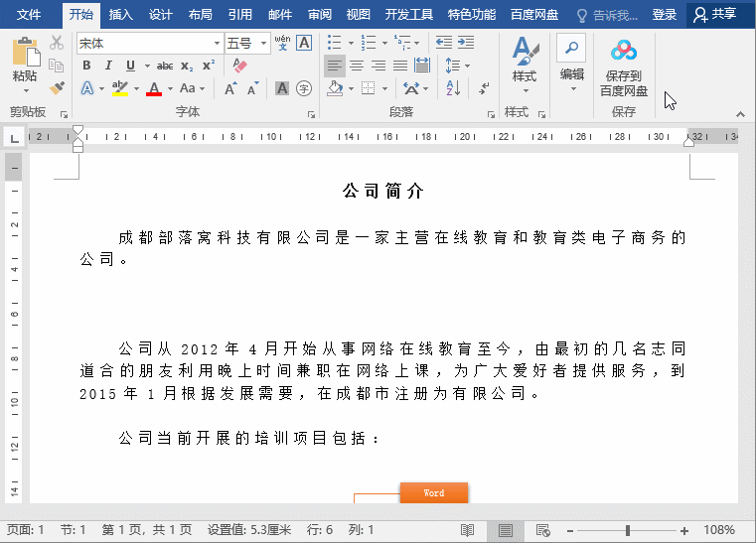
Task: Toggle Italic formatting
Action: 108,66
